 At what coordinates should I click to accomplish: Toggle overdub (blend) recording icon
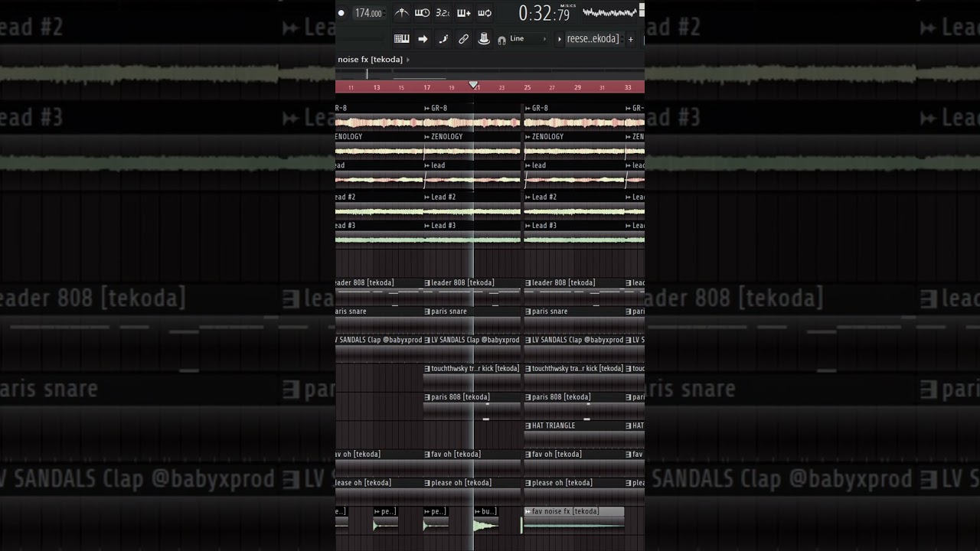click(463, 13)
